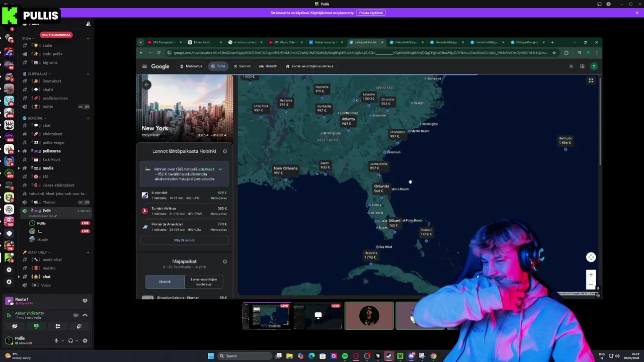Open the Windows Start menu

pos(211,356)
